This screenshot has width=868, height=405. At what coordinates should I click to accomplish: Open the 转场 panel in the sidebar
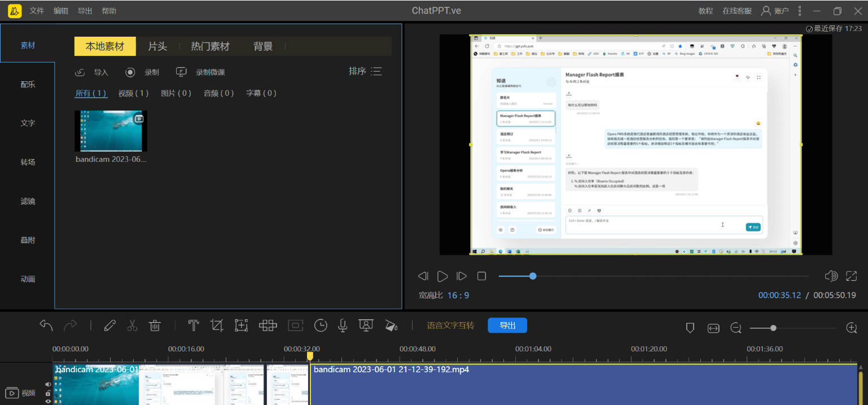(x=28, y=162)
